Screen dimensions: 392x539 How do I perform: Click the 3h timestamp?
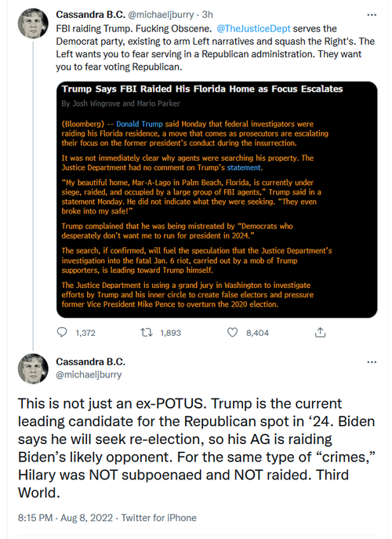click(x=208, y=15)
